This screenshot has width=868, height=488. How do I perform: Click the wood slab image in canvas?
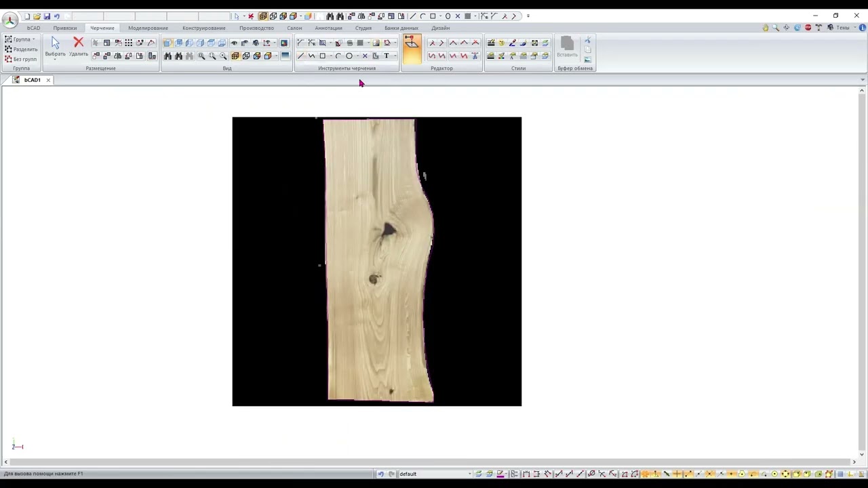click(376, 261)
